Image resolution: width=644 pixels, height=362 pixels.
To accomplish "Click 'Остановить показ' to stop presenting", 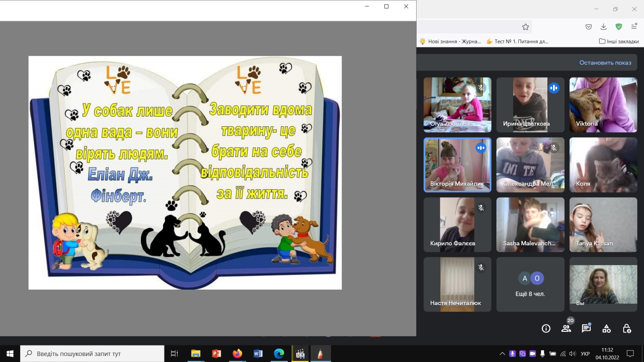I will [605, 63].
